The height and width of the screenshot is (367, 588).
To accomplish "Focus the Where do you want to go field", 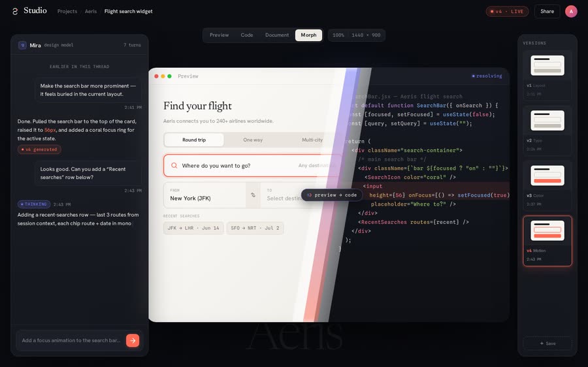I will tap(252, 165).
